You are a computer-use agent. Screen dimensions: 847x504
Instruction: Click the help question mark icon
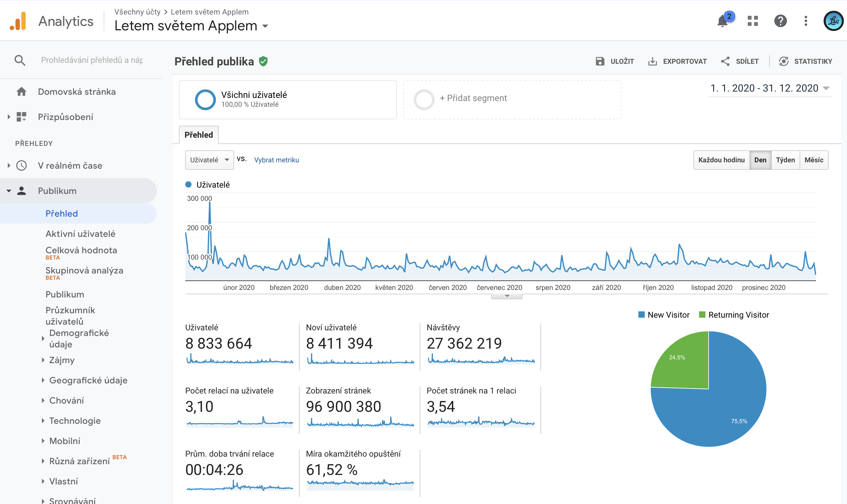780,21
